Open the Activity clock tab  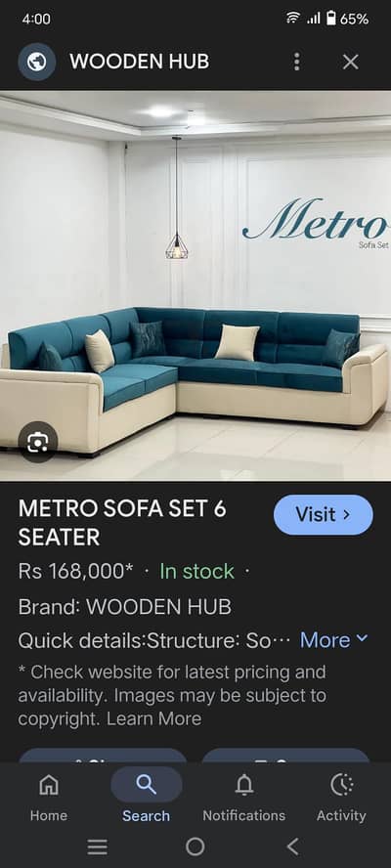(x=341, y=798)
